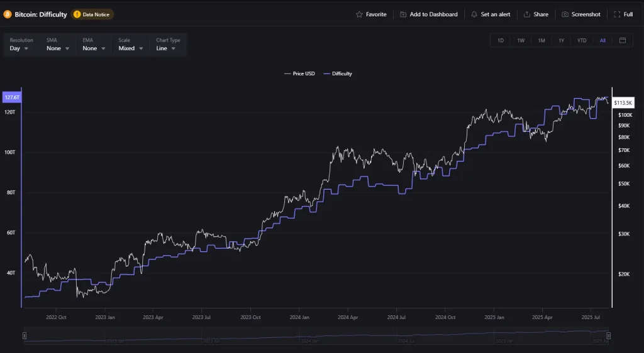This screenshot has height=353, width=644.
Task: Click the $70K price axis label
Action: [x=624, y=151]
